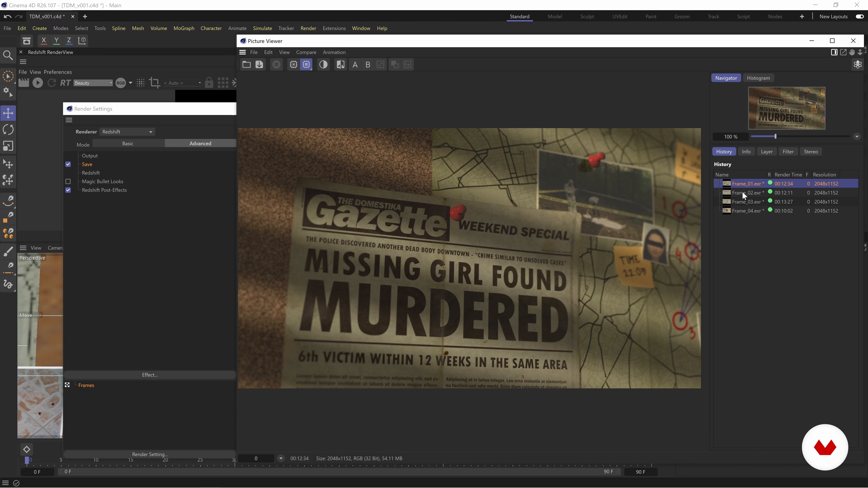Switch to the Filter tab
This screenshot has height=488, width=868.
(788, 152)
